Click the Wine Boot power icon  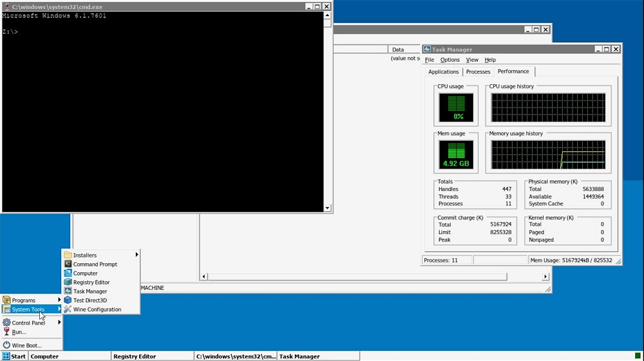click(x=7, y=346)
